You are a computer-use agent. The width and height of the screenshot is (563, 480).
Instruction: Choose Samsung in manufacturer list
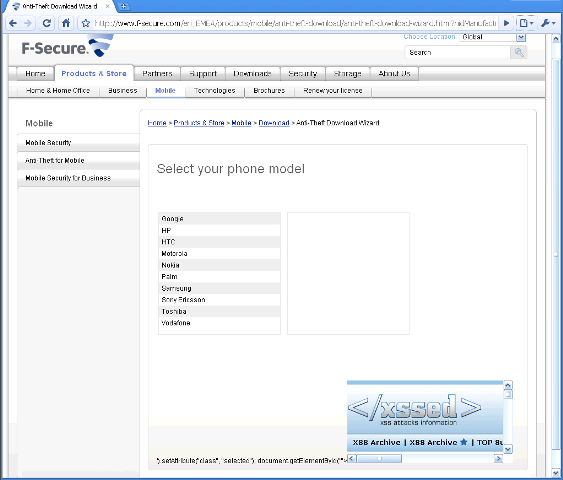coord(219,288)
